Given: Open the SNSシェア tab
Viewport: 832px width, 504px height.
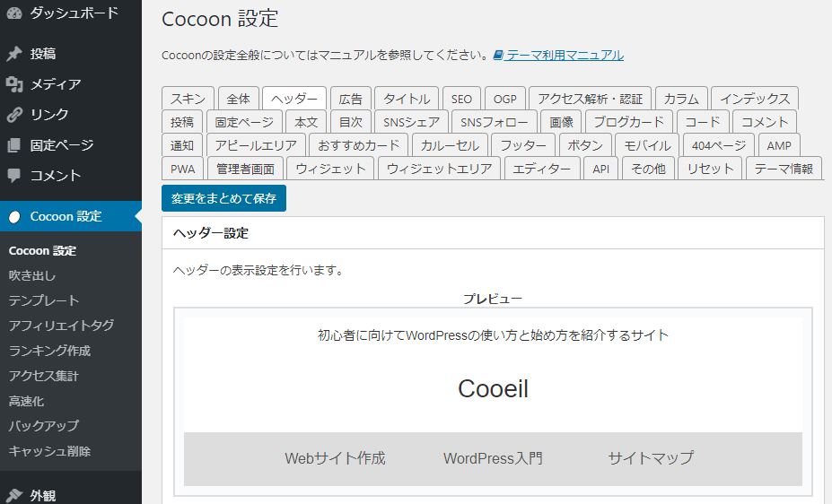Looking at the screenshot, I should click(412, 122).
